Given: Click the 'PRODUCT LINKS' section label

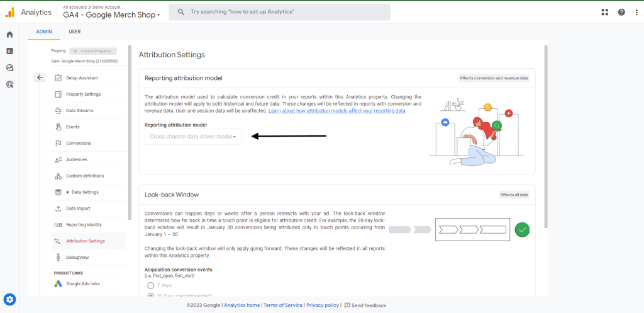Looking at the screenshot, I should click(68, 273).
